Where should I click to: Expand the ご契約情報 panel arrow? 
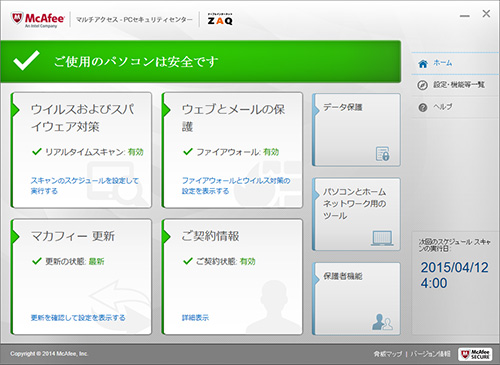[167, 236]
